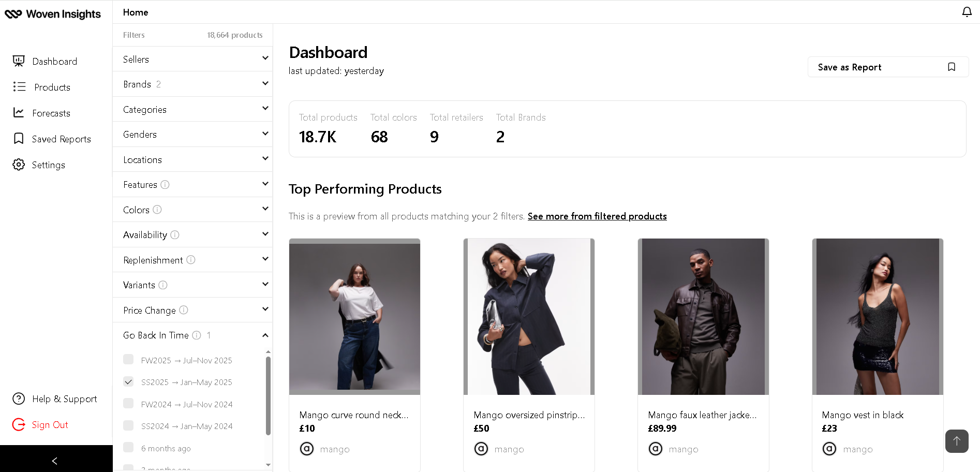Open Mango faux leather jacket product image
The height and width of the screenshot is (472, 980).
703,317
